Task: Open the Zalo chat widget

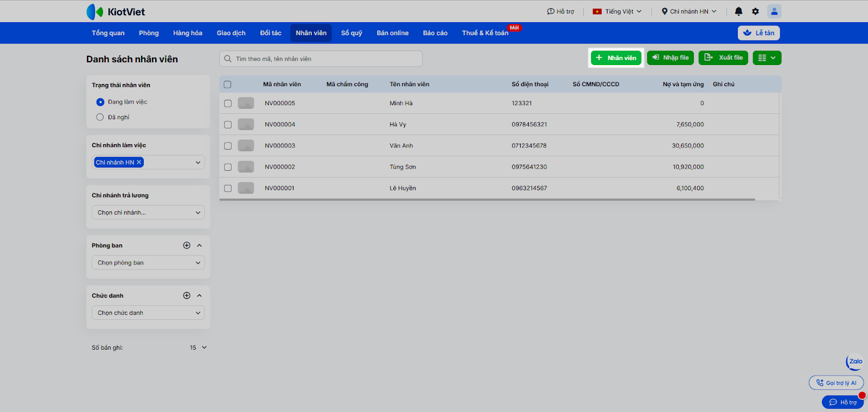Action: (855, 362)
